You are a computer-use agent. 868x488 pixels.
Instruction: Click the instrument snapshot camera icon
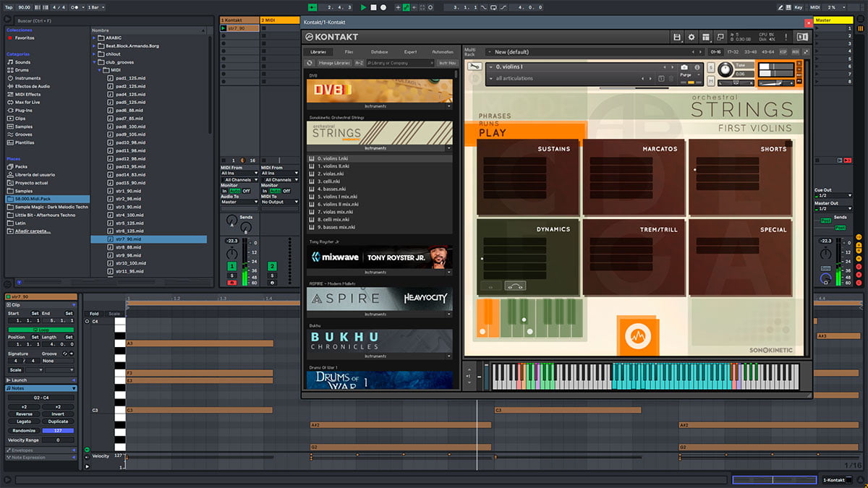(x=684, y=67)
